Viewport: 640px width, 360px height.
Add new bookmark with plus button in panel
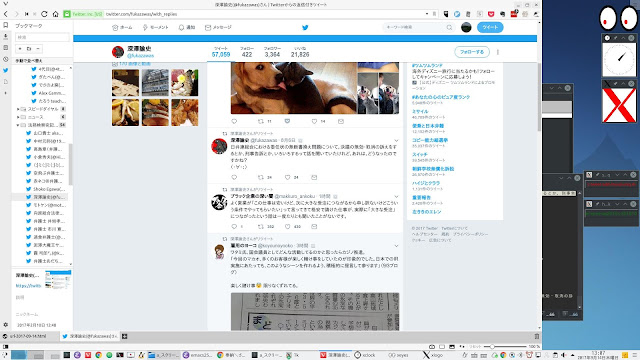point(20,49)
